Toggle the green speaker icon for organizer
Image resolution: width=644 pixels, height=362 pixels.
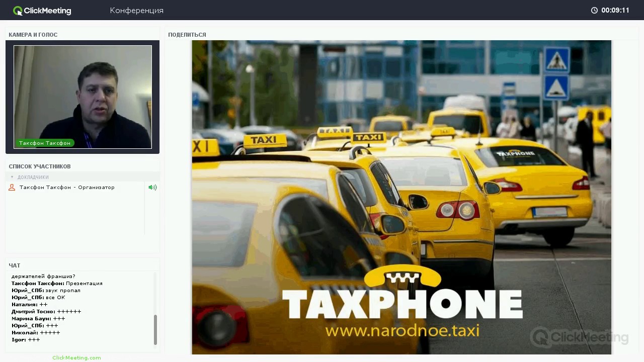pyautogui.click(x=152, y=188)
